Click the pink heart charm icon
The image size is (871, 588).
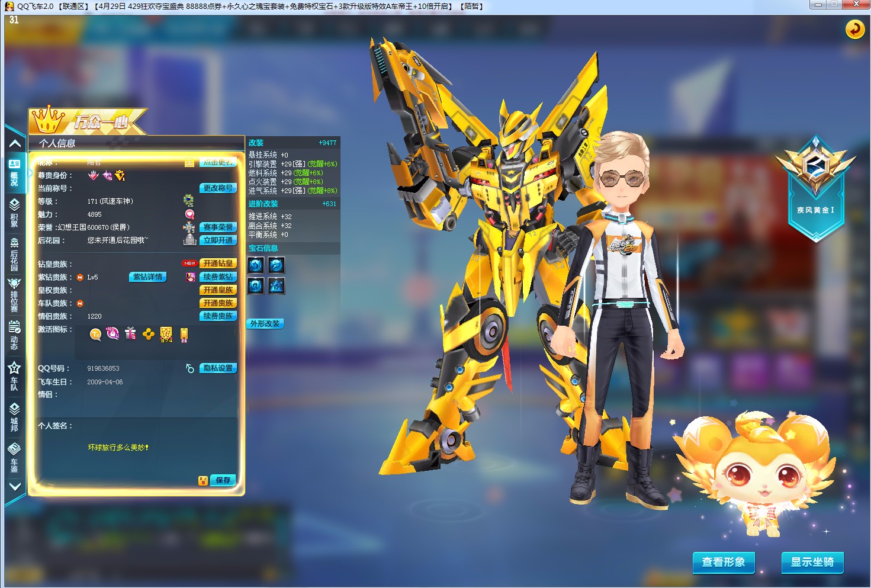coord(189,214)
